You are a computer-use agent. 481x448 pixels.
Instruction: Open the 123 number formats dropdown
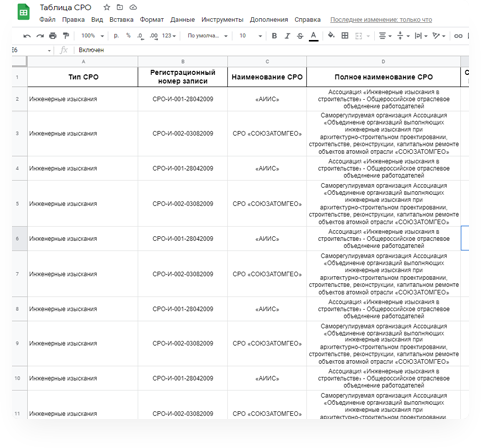point(169,36)
